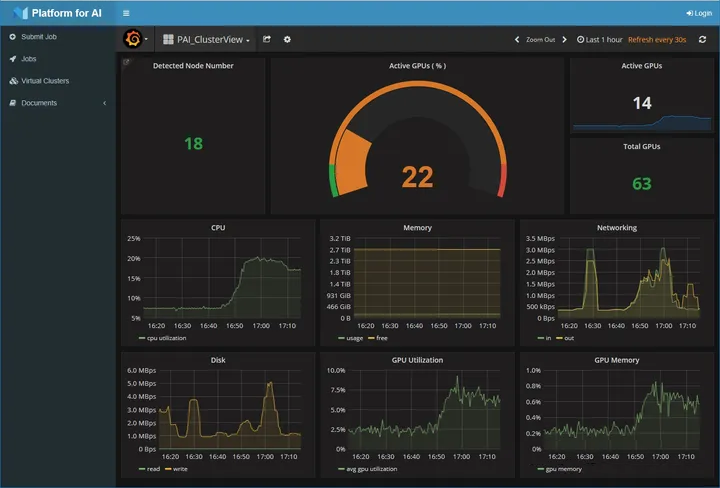Click the GPU Utilization panel title
This screenshot has height=488, width=720.
click(x=417, y=360)
